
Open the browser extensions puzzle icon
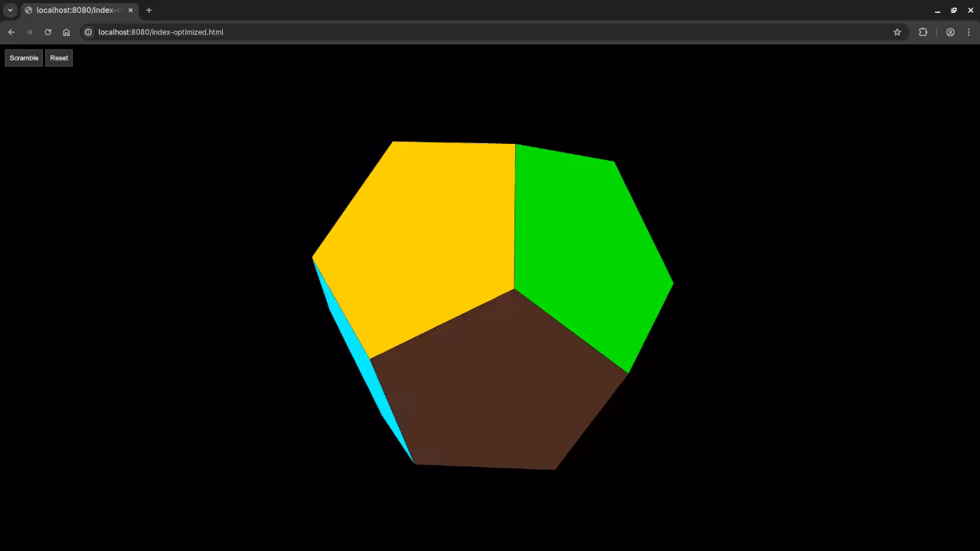point(923,32)
